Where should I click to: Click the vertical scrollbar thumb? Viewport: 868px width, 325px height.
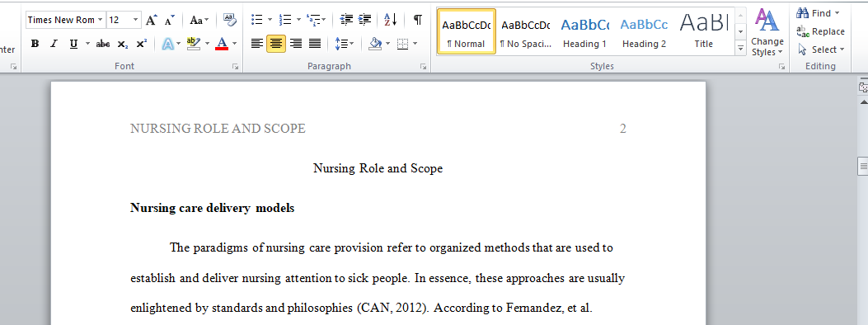click(862, 166)
